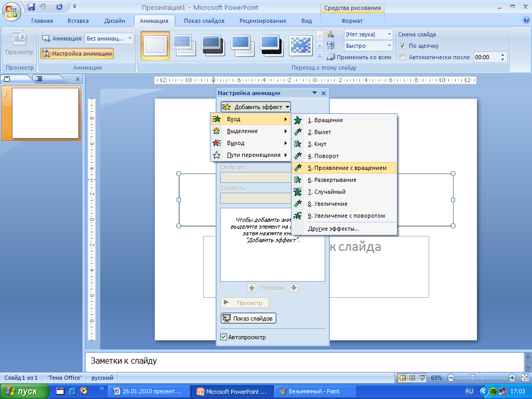
Task: Choose 5. Проявление с вращением effect
Action: click(x=344, y=168)
